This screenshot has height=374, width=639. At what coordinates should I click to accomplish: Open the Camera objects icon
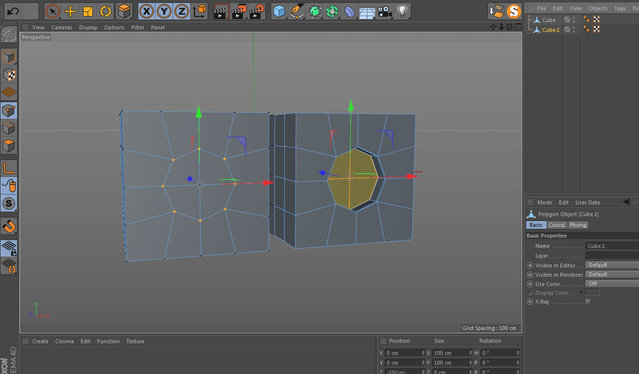tap(384, 11)
